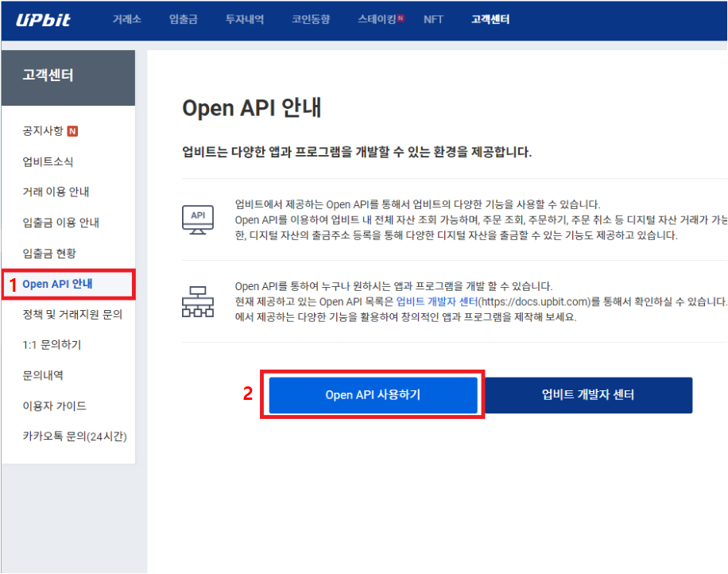
Task: Click the network diagram icon
Action: point(198,302)
